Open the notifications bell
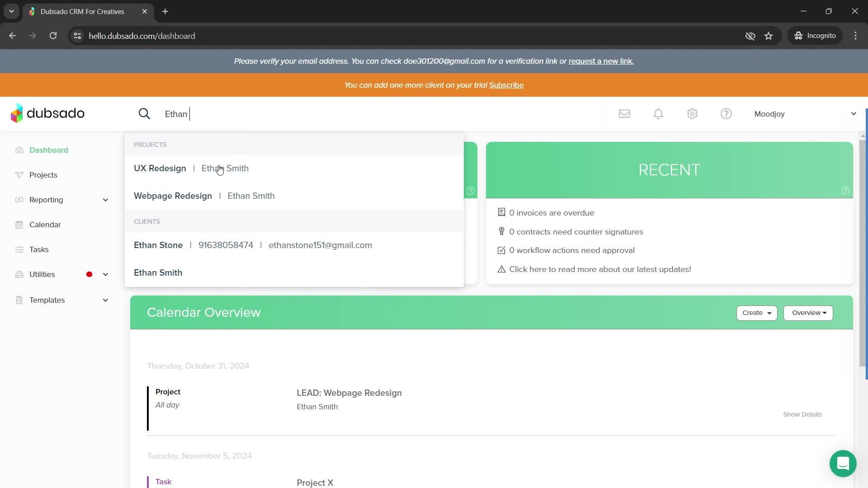This screenshot has width=868, height=488. (658, 114)
